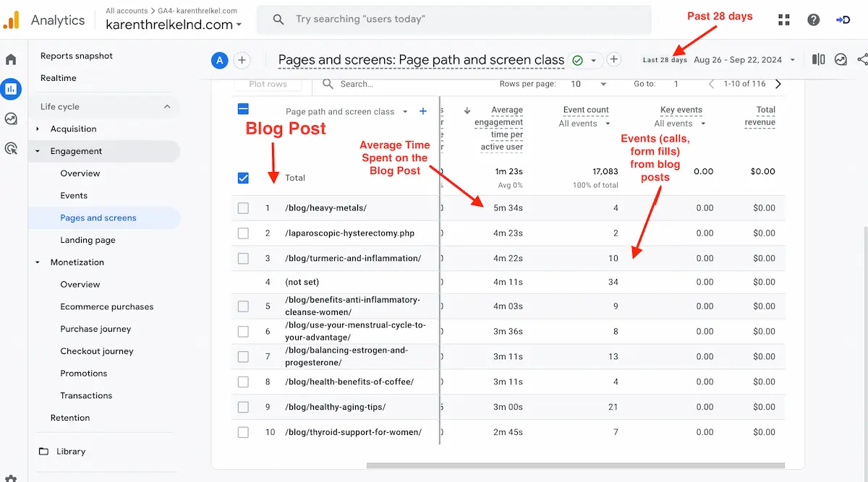Toggle the select-all checkbox in the table header
The image size is (868, 482).
[243, 108]
